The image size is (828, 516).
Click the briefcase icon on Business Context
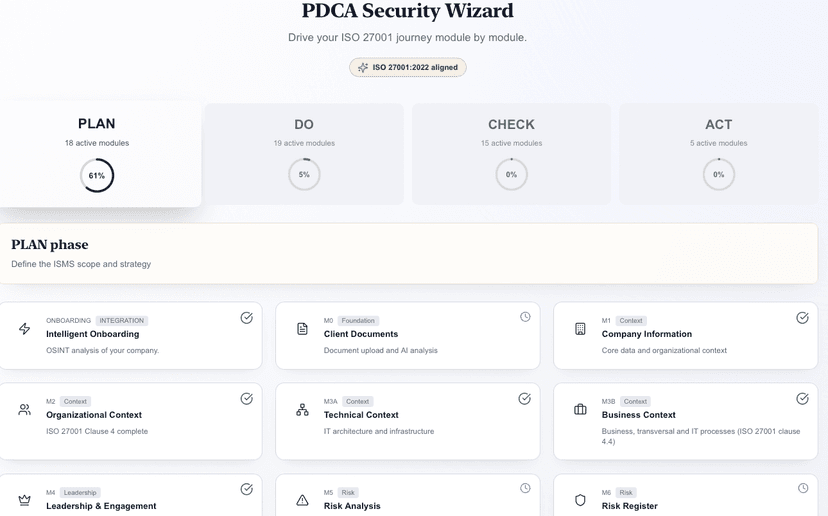[x=580, y=409]
